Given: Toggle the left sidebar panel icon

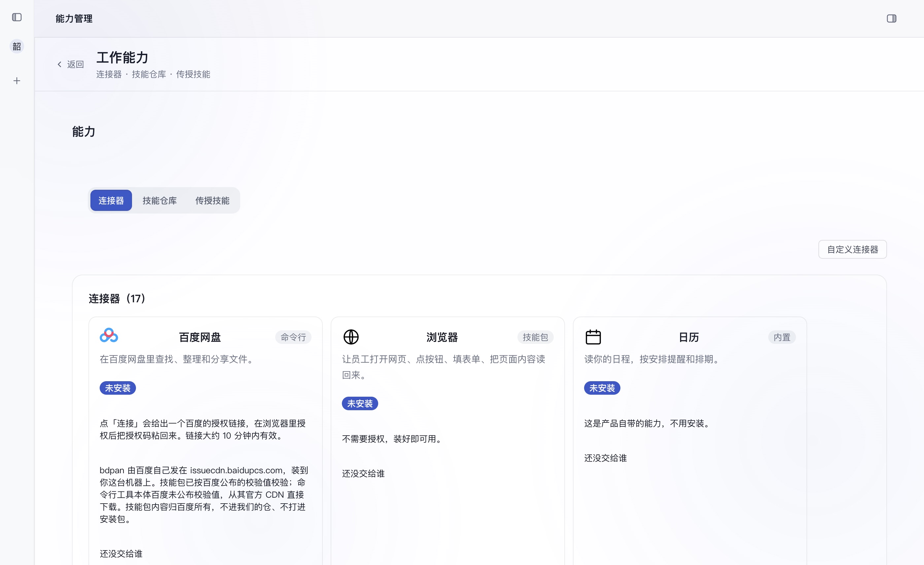Looking at the screenshot, I should pos(17,17).
